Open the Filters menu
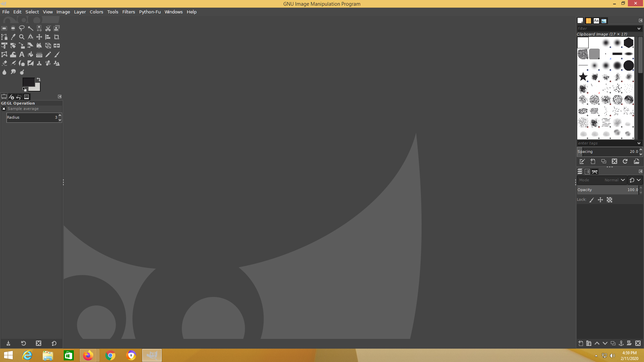 point(128,12)
